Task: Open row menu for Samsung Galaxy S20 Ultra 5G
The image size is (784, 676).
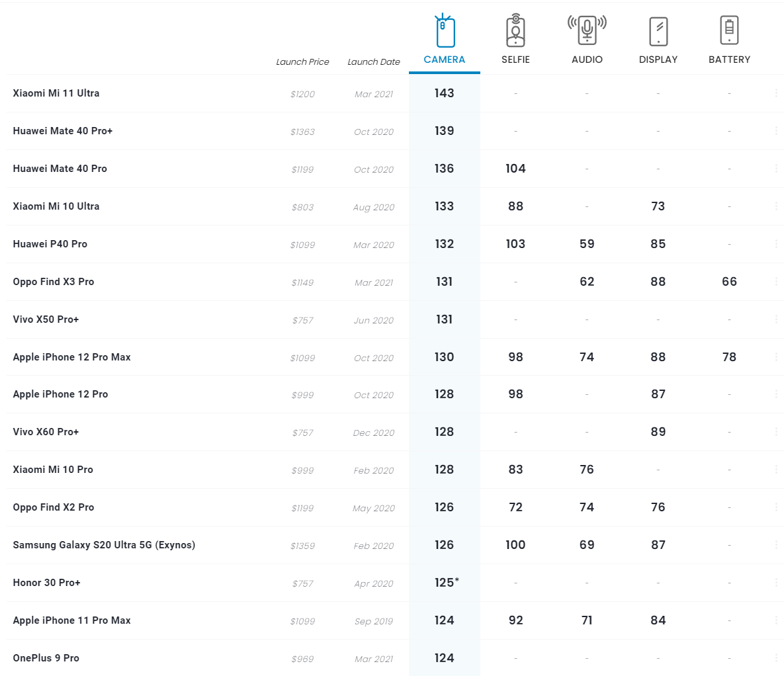Action: [x=776, y=545]
